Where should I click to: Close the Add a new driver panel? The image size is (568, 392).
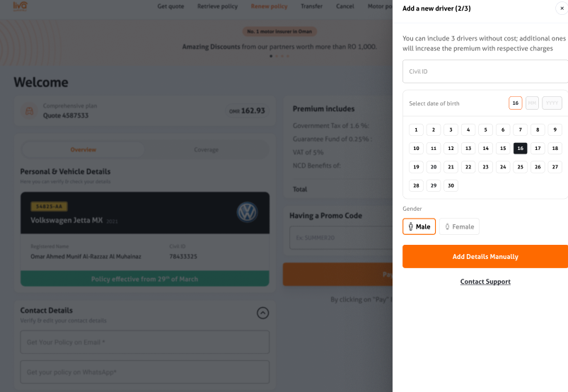coord(562,8)
